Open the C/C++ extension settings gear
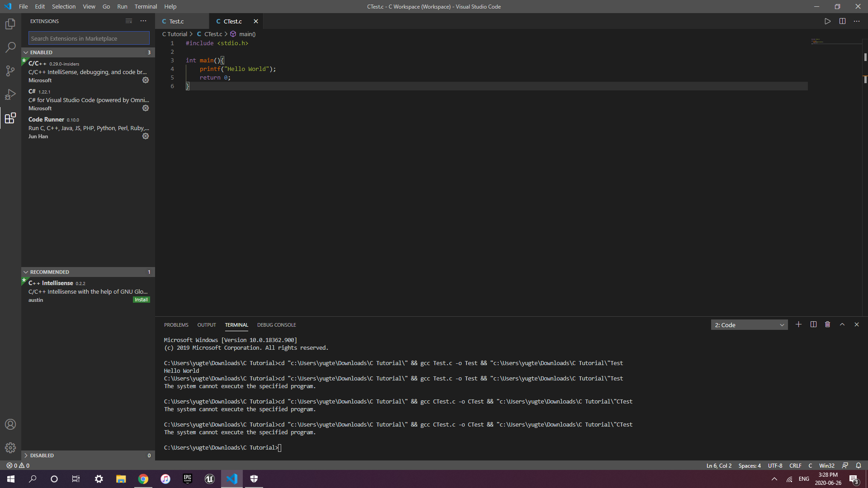 coord(145,80)
